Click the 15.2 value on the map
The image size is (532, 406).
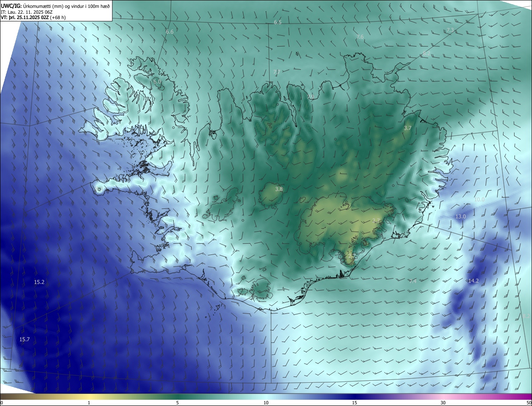(39, 282)
